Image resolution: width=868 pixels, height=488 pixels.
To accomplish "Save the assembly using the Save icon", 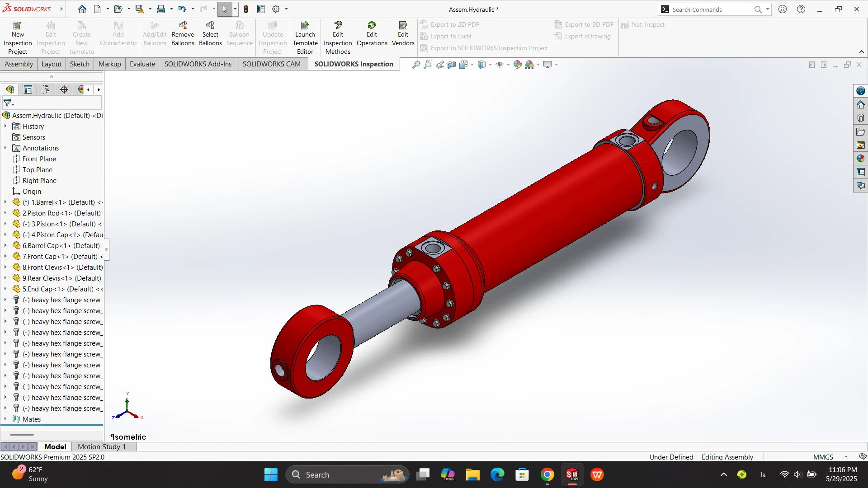I will click(x=139, y=9).
